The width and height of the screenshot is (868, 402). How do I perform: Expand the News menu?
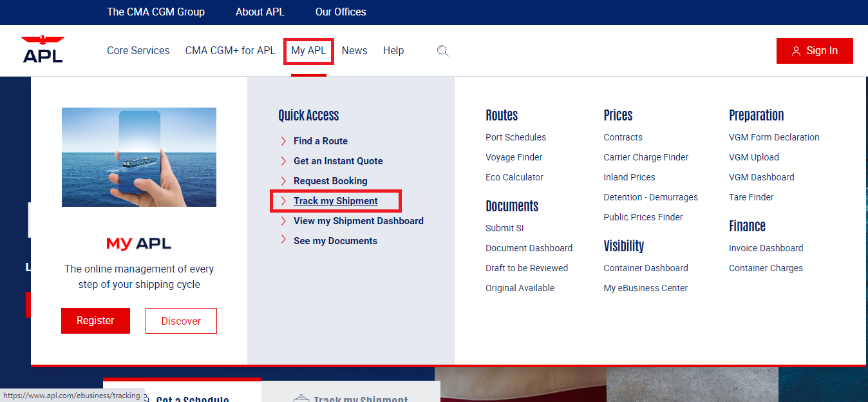coord(354,51)
